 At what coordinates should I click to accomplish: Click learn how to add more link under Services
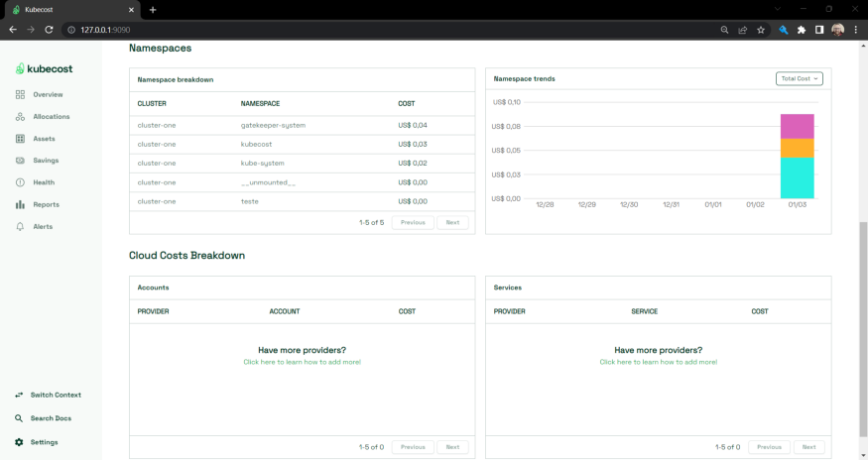coord(658,362)
